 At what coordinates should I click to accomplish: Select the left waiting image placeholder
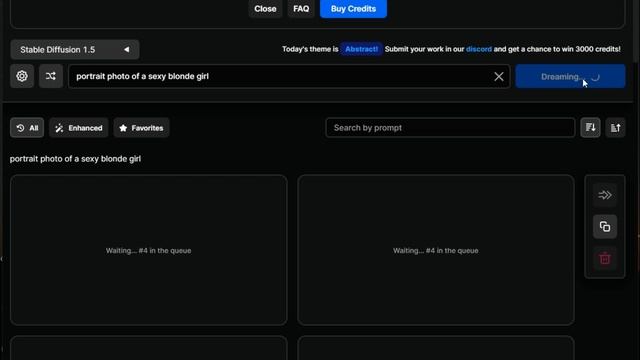[149, 250]
